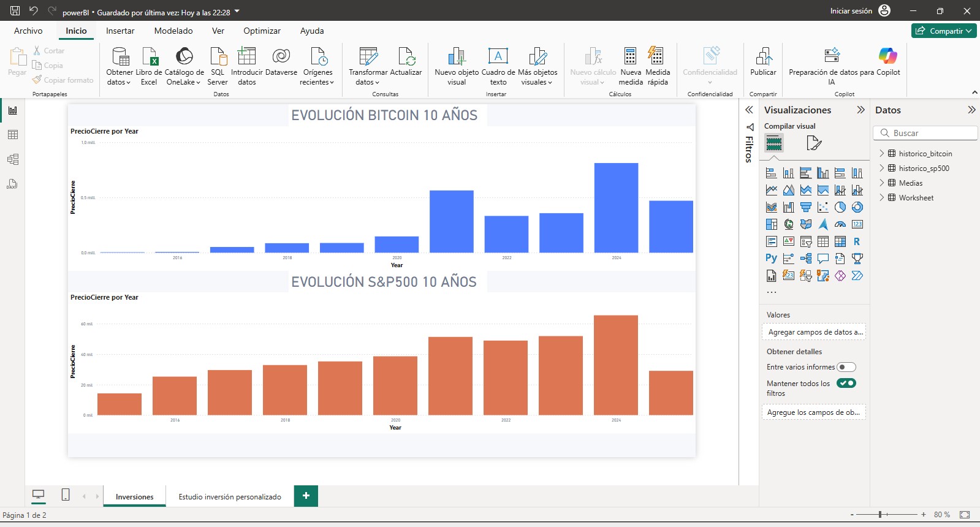This screenshot has height=527, width=980.
Task: Open Report view in left sidebar
Action: (13, 110)
